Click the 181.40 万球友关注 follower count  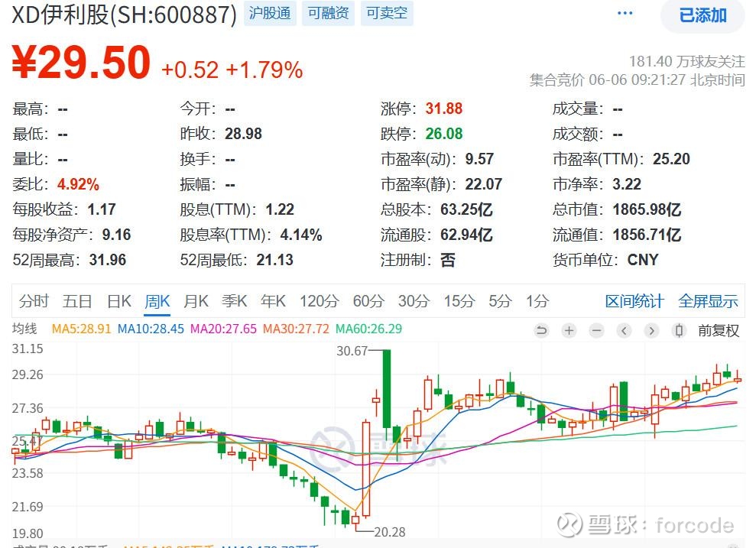pos(686,61)
